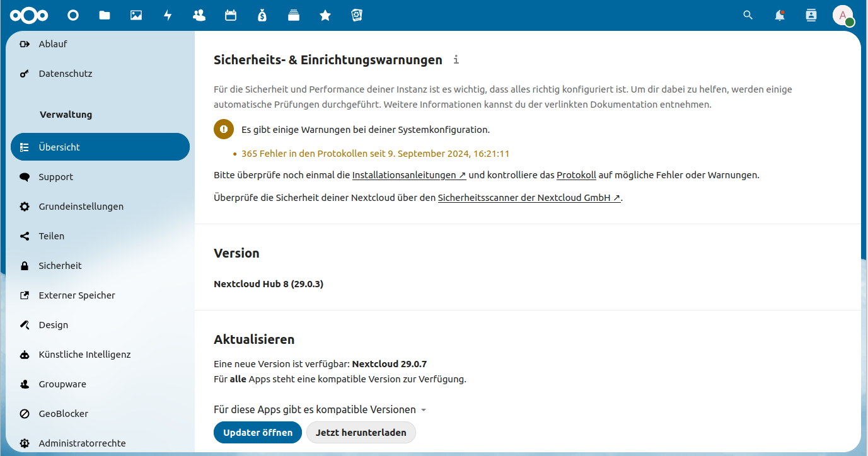Click the Updater öffnen button
Viewport: 868px width, 456px height.
pos(258,433)
